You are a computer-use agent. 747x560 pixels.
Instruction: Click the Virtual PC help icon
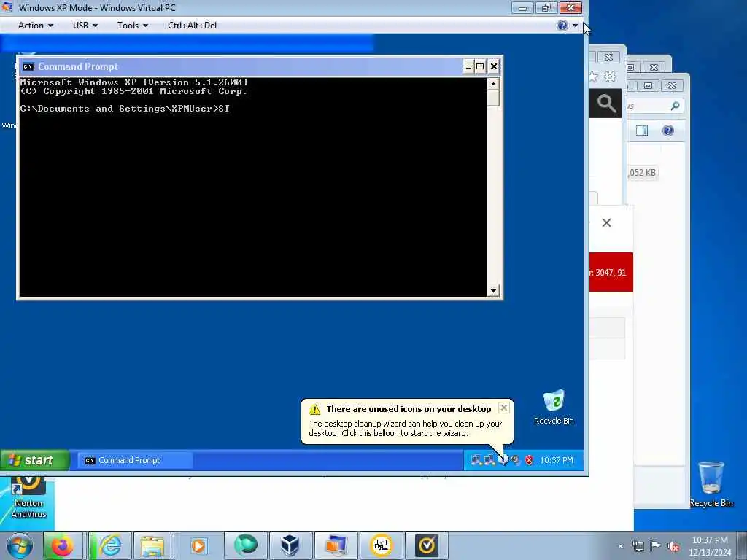[x=562, y=26]
